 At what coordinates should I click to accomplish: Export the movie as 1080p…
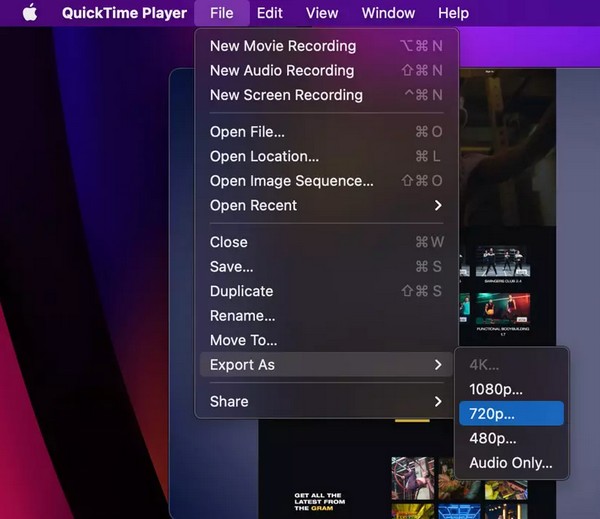pos(511,389)
